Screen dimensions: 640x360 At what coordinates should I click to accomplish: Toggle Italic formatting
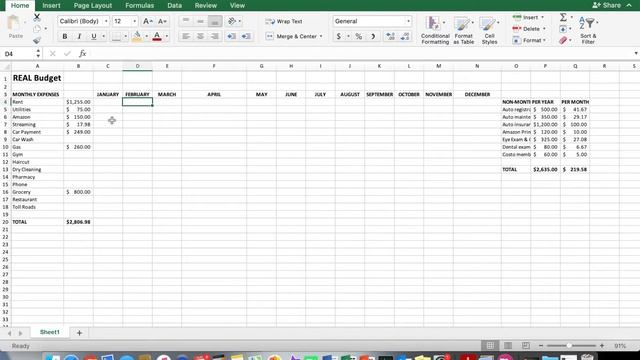(79, 36)
